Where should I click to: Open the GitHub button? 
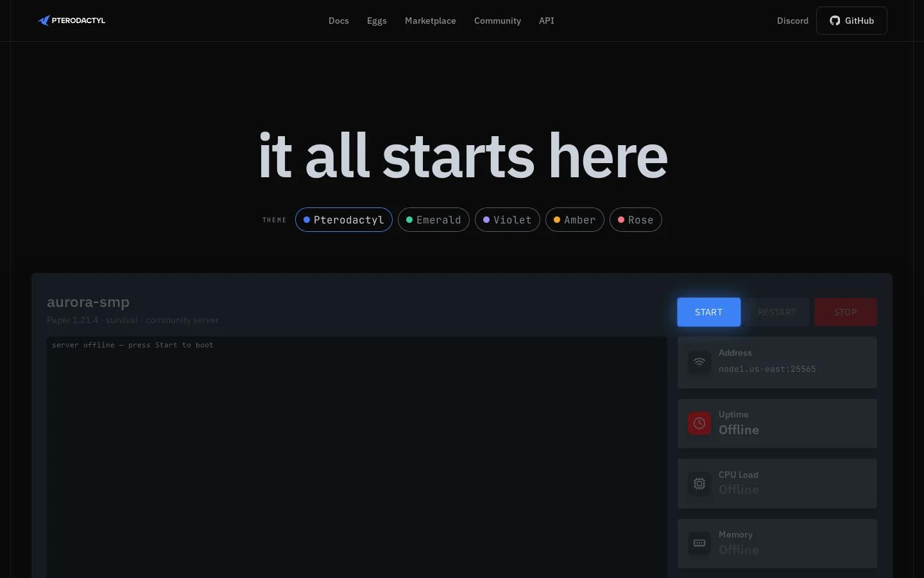pos(851,21)
